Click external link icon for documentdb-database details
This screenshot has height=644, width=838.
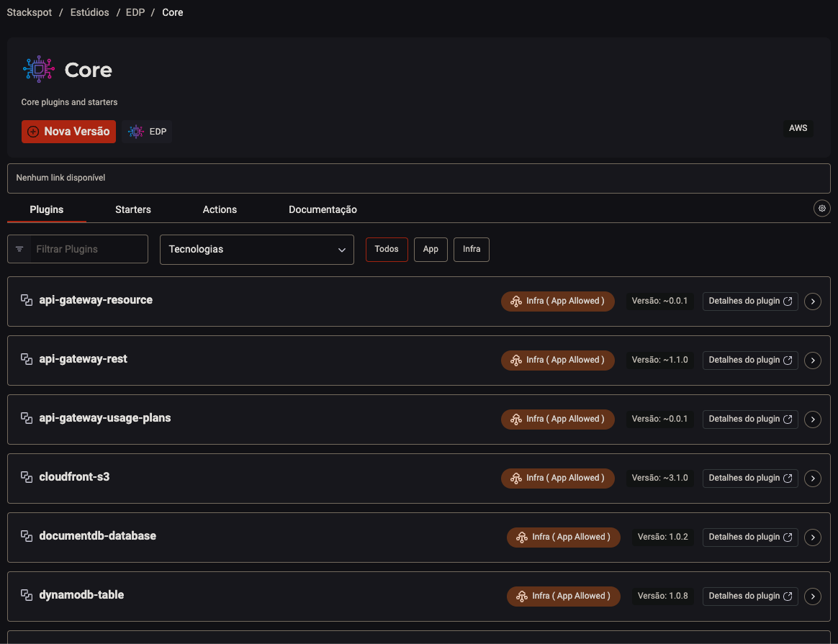point(788,538)
